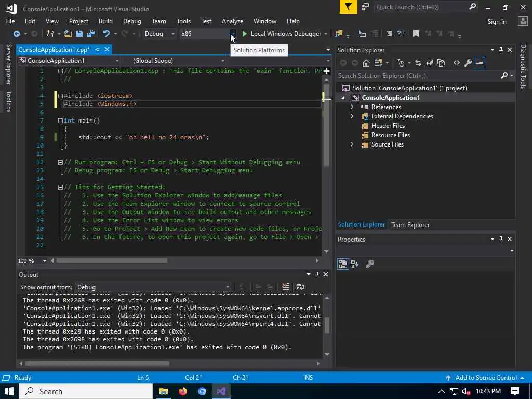
Task: Open the Analyze menu
Action: tap(232, 21)
